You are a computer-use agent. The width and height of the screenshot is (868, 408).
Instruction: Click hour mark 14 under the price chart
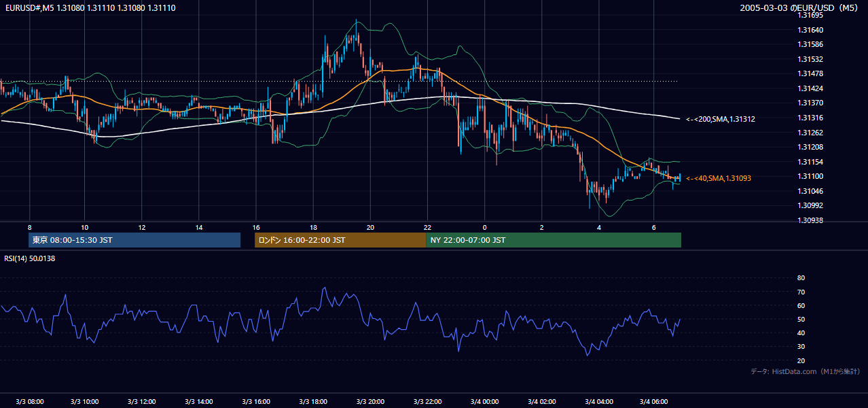click(199, 227)
